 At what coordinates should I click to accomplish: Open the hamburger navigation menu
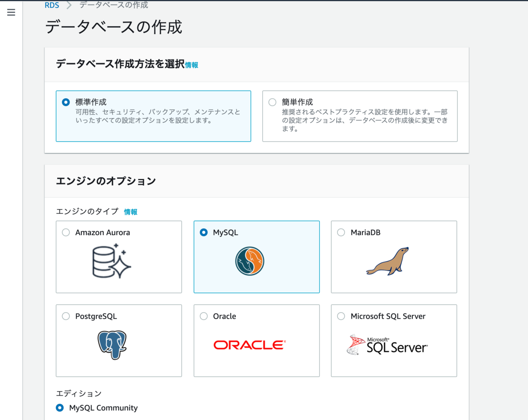pos(11,12)
